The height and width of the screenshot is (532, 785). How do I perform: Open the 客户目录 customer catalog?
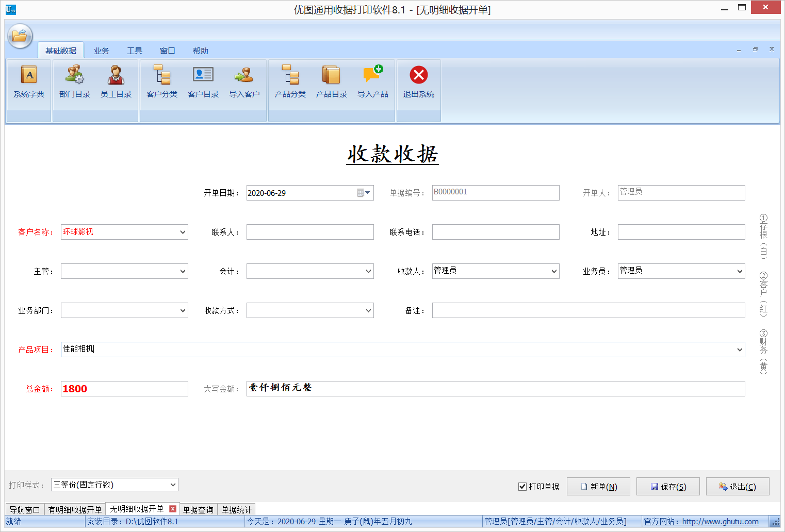coord(203,82)
